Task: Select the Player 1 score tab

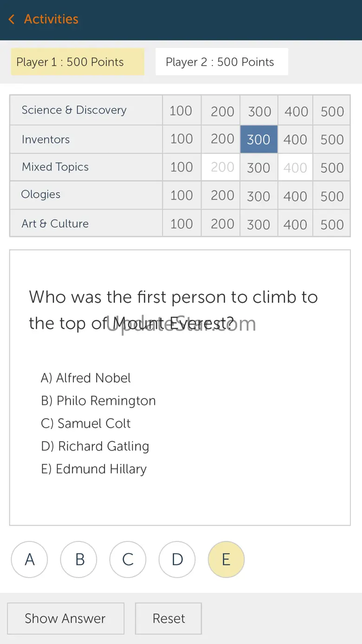Action: 78,62
